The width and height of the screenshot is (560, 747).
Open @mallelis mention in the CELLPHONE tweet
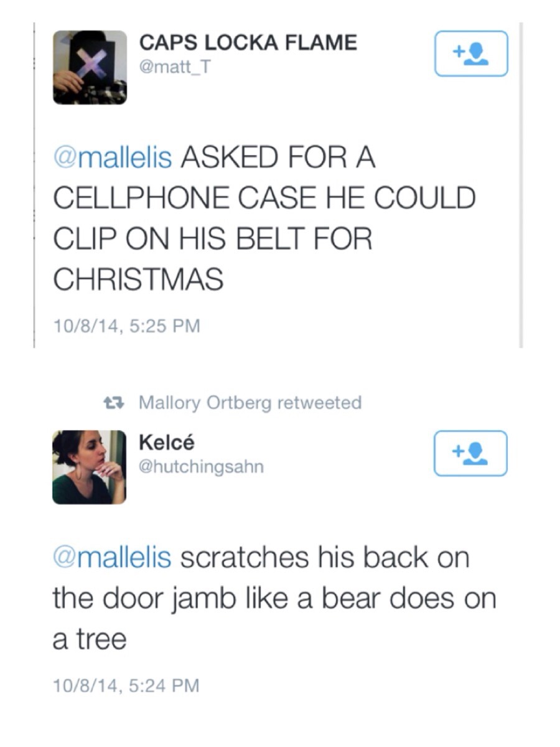click(x=112, y=157)
